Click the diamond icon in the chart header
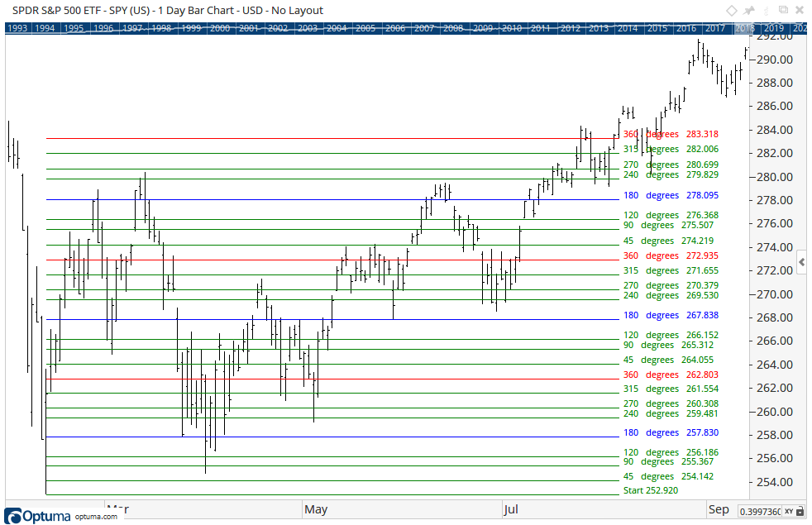 (731, 11)
